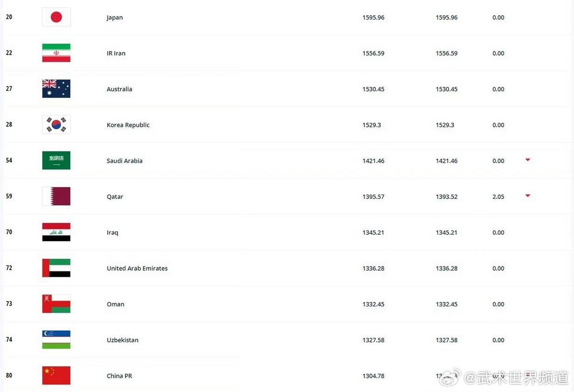Click the Japan flag icon
The image size is (574, 392).
56,17
